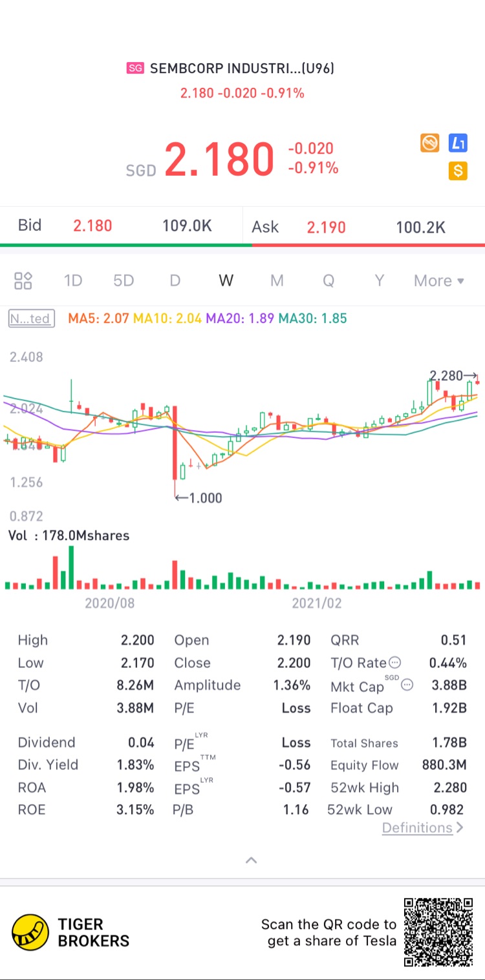Tap the 52wk Low value 0.982
This screenshot has width=485, height=980.
(x=447, y=809)
